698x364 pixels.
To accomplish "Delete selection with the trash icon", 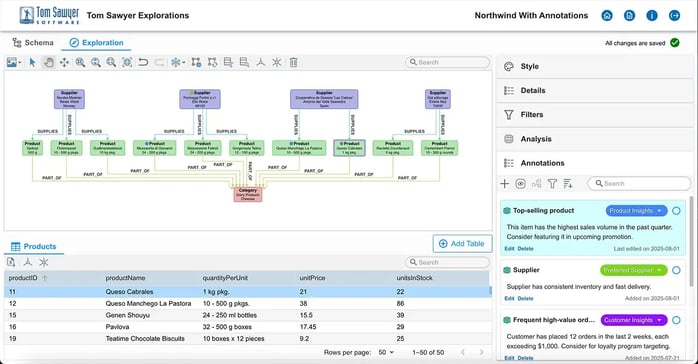I will click(x=293, y=62).
